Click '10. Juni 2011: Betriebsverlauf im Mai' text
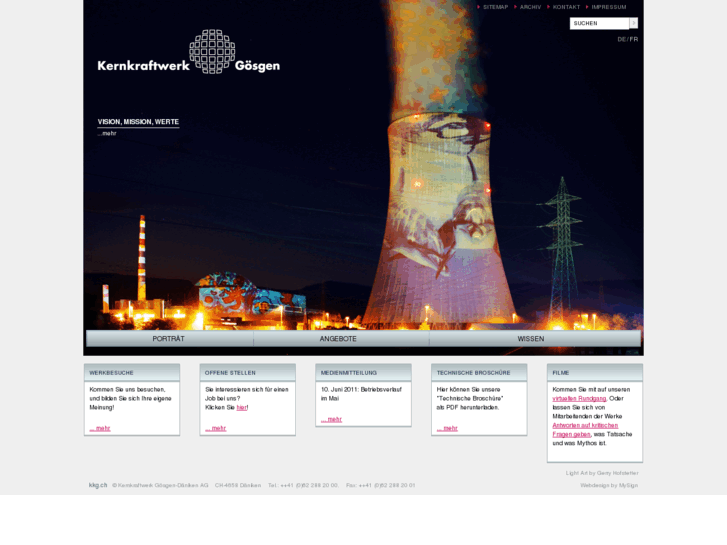 tap(361, 394)
